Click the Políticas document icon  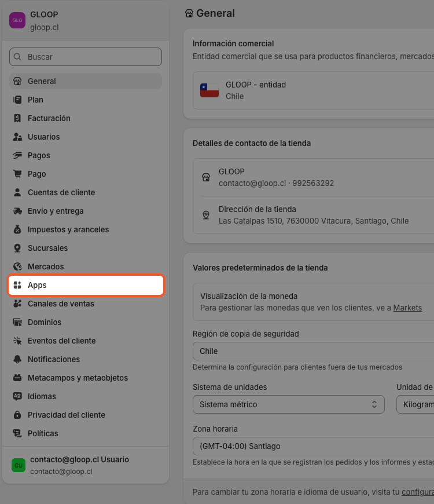click(17, 433)
